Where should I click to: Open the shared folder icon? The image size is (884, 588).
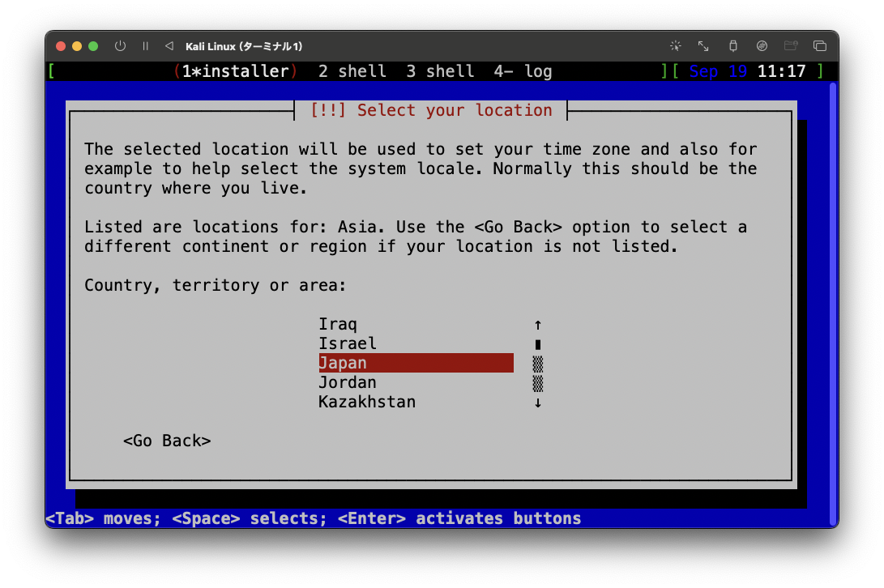tap(791, 46)
